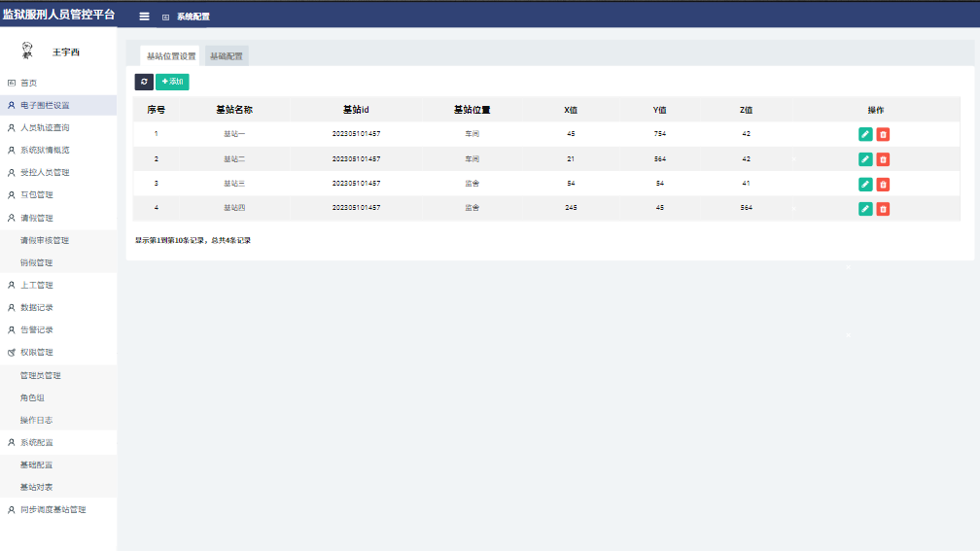
Task: Collapse the 系统配置 sidebar group
Action: coord(37,442)
